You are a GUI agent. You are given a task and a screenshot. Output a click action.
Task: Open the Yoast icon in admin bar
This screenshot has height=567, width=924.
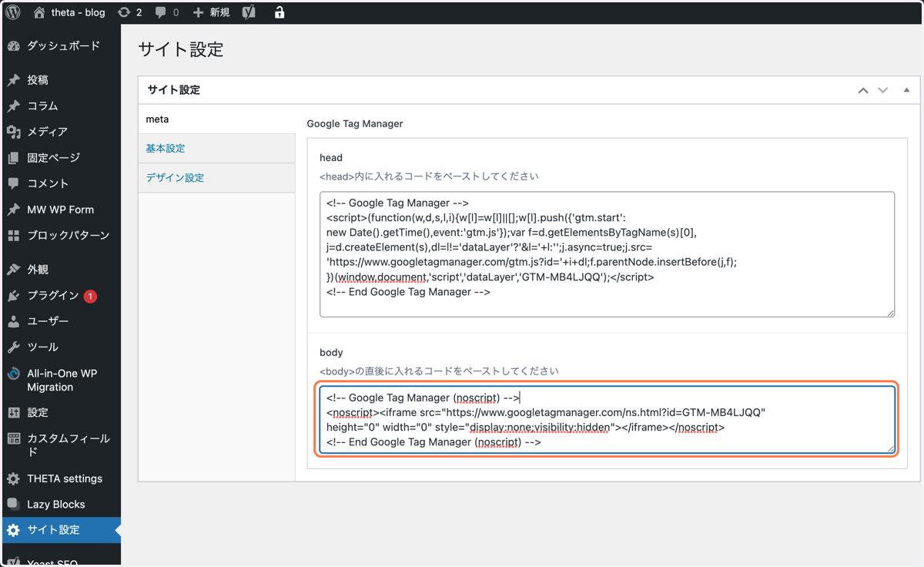248,12
